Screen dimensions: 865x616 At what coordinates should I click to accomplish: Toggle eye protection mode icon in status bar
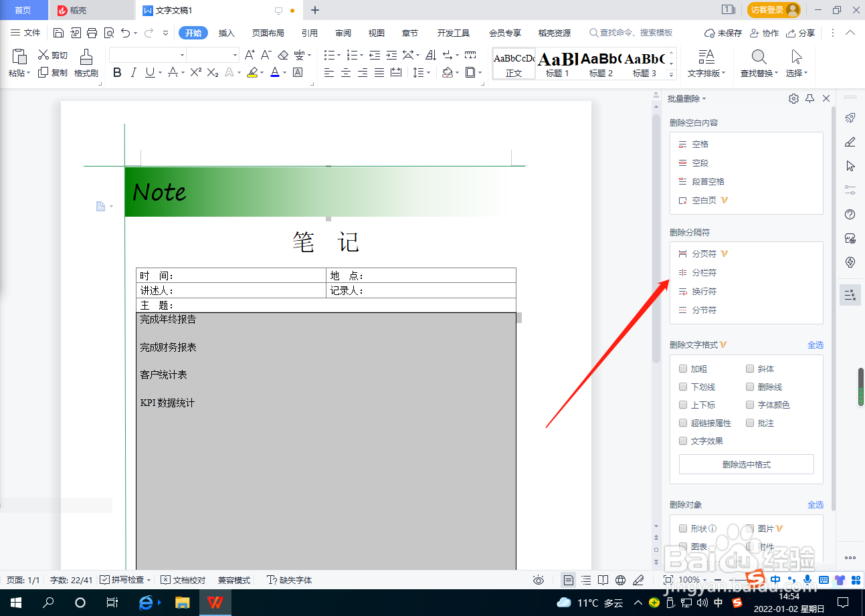click(x=539, y=580)
